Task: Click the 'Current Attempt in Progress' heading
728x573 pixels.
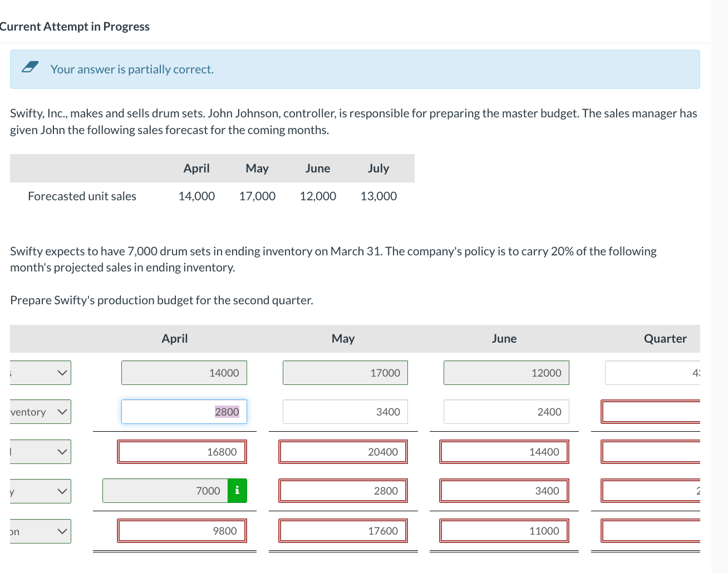Action: pos(74,27)
